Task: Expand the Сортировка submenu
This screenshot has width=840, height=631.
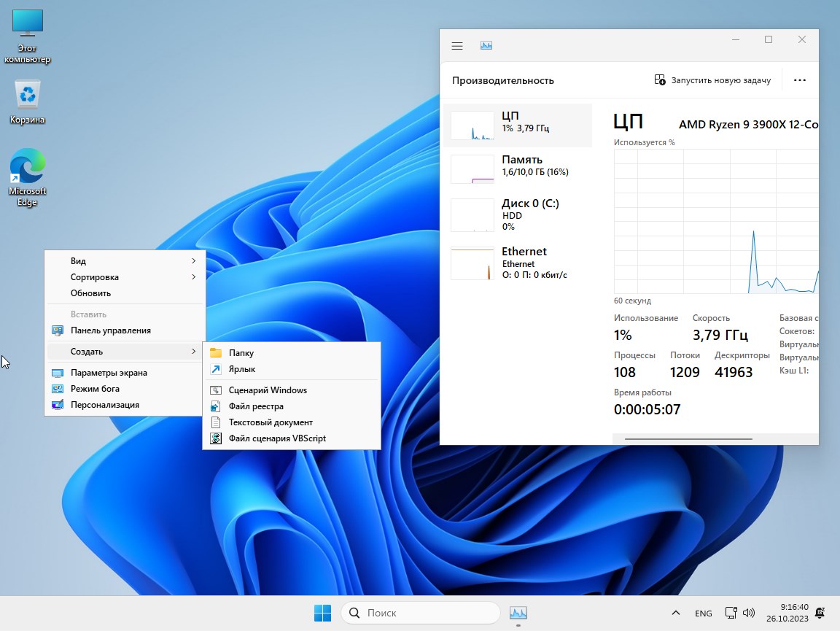Action: 94,276
